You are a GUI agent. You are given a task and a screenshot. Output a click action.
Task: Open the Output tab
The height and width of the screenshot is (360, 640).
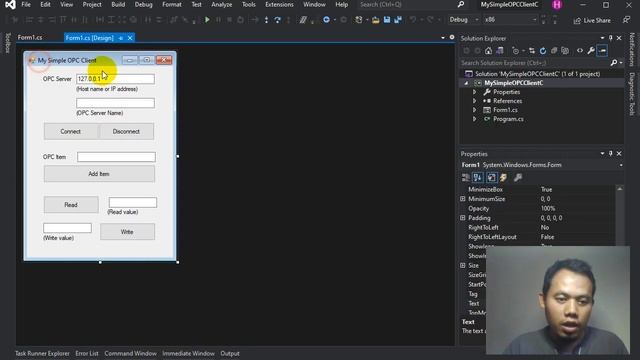pyautogui.click(x=230, y=353)
